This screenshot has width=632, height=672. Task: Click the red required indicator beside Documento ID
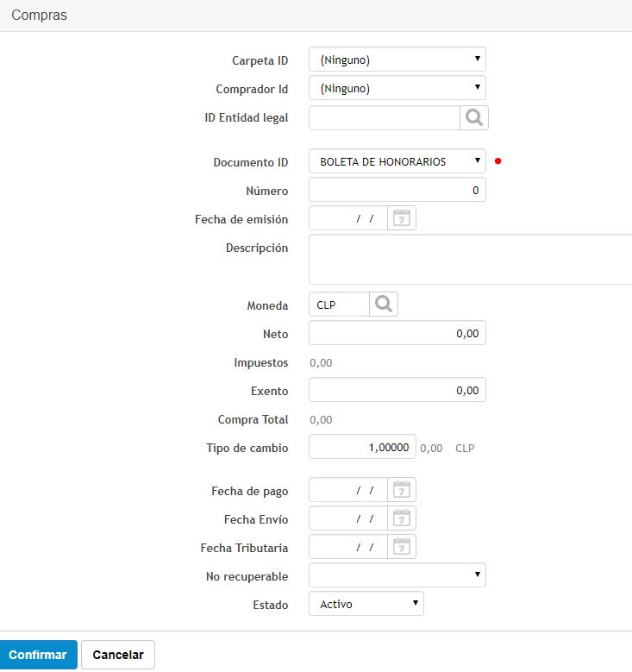497,161
